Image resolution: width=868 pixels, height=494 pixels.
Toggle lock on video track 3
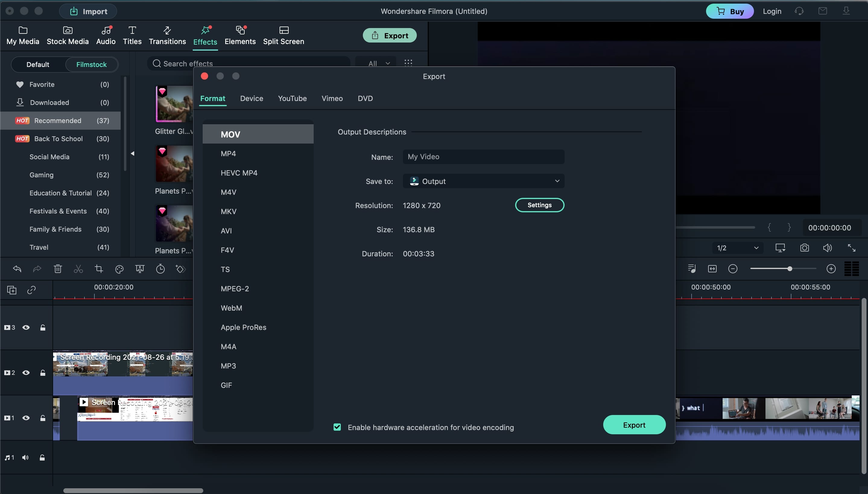coord(43,328)
